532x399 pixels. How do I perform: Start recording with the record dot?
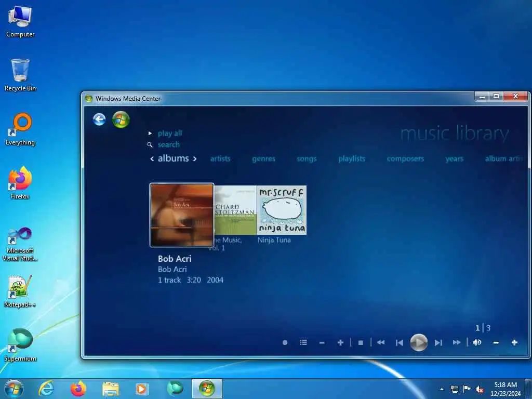pos(285,343)
